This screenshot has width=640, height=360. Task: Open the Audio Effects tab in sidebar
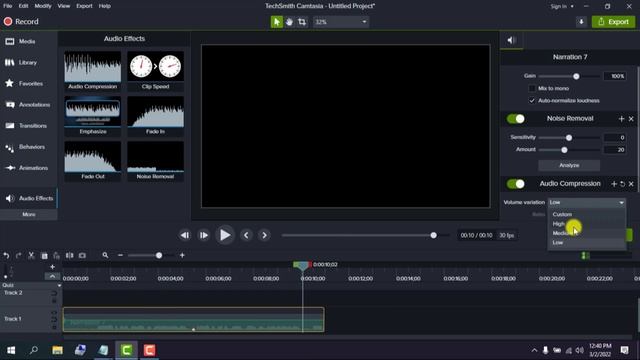tap(29, 198)
